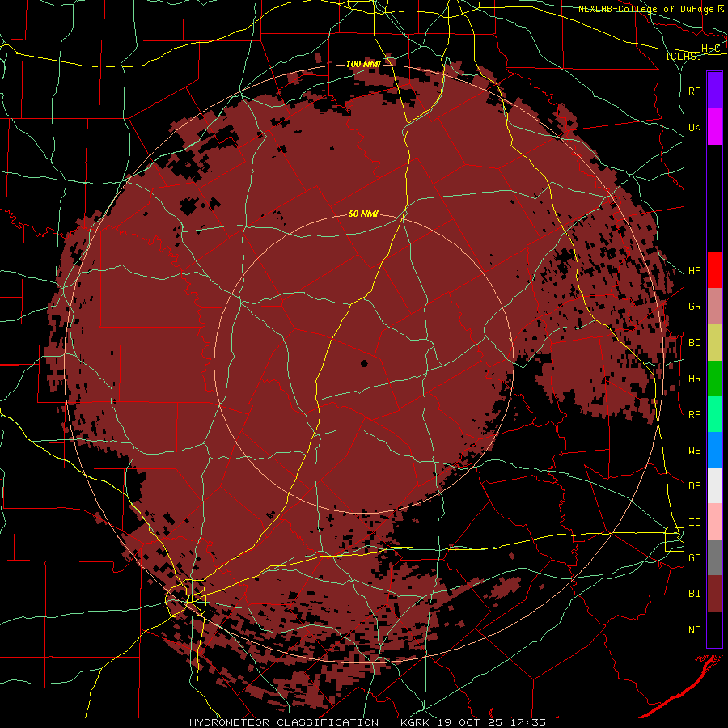This screenshot has width=728, height=728.
Task: Click the UK magenta legend swatch
Action: click(714, 127)
